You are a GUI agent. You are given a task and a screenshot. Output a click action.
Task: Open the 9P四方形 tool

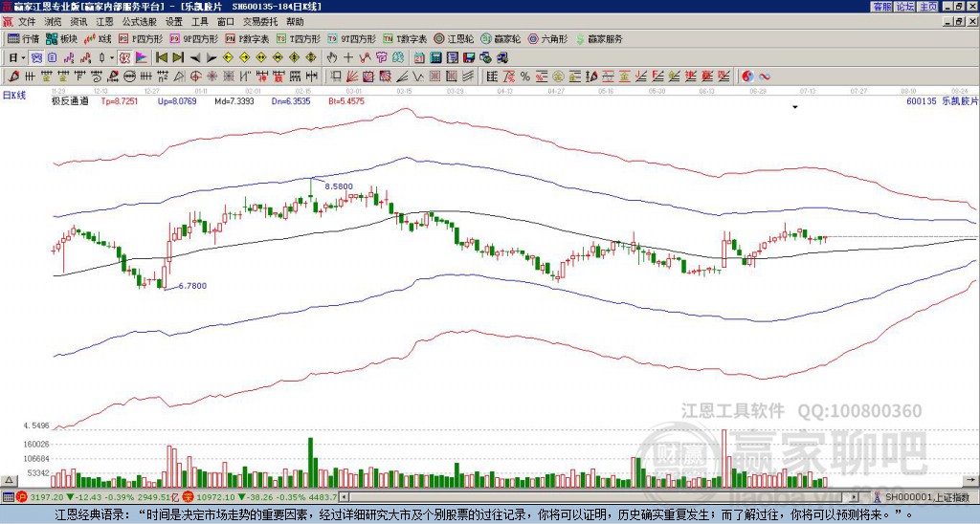pyautogui.click(x=193, y=38)
